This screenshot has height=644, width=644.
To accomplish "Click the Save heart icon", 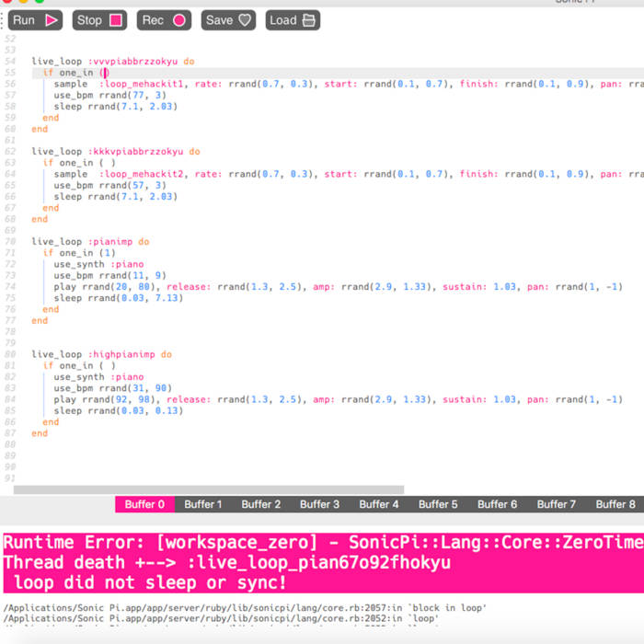I will (245, 20).
